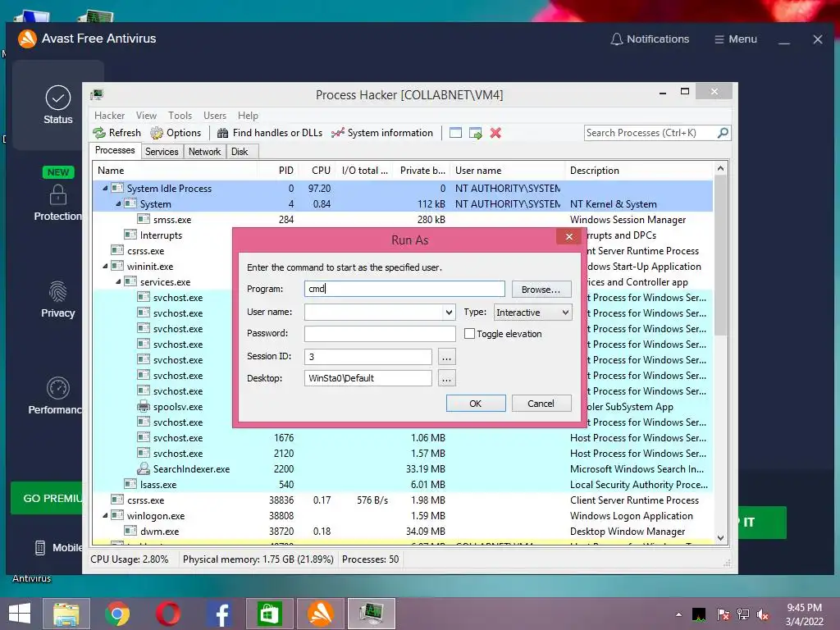Click the find window toolbar icon
This screenshot has height=630, width=840.
click(455, 133)
